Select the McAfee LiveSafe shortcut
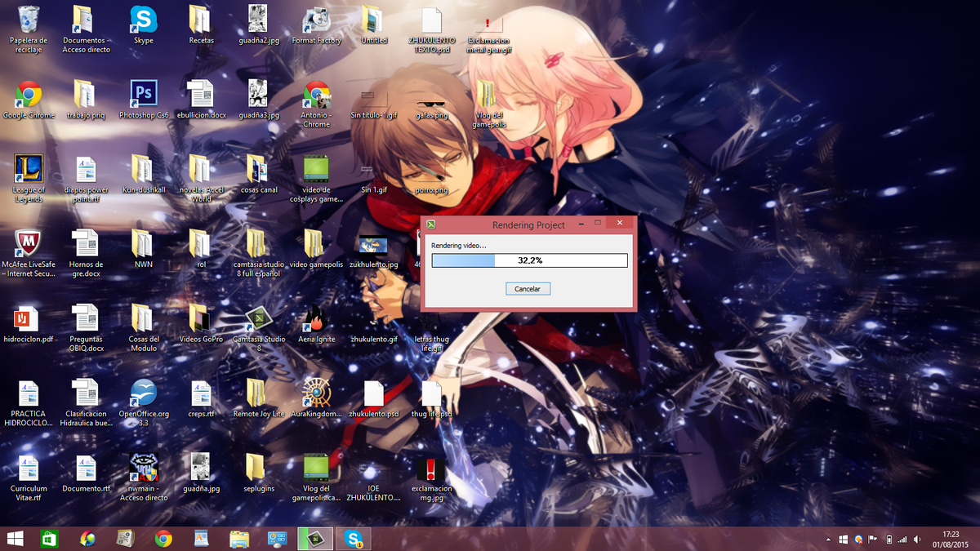Screen dimensions: 980x551 (x=29, y=253)
